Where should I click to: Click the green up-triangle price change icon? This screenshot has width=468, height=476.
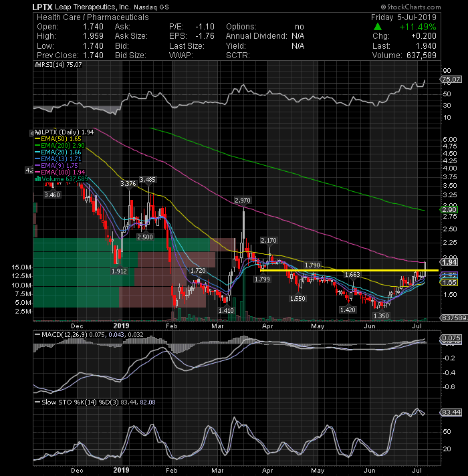[377, 27]
